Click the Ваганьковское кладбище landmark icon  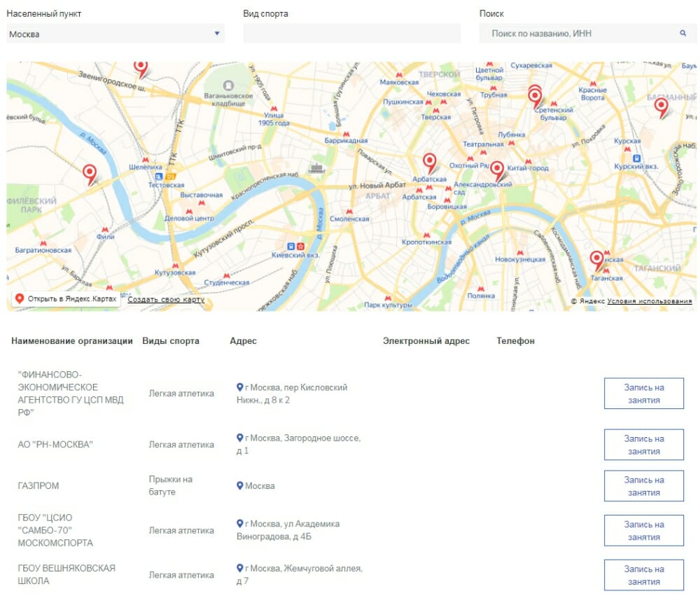[228, 85]
